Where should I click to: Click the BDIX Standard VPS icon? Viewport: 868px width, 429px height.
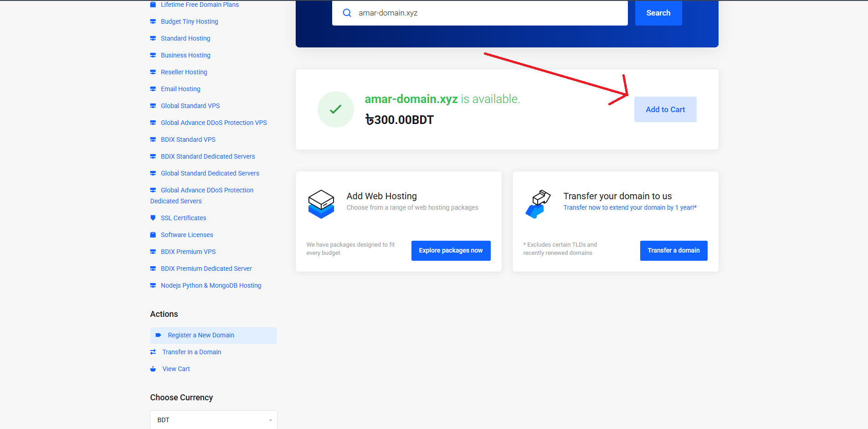pos(153,140)
